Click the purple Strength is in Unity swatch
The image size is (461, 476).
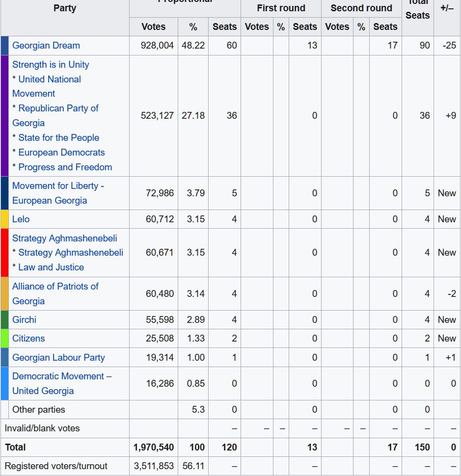point(4,116)
